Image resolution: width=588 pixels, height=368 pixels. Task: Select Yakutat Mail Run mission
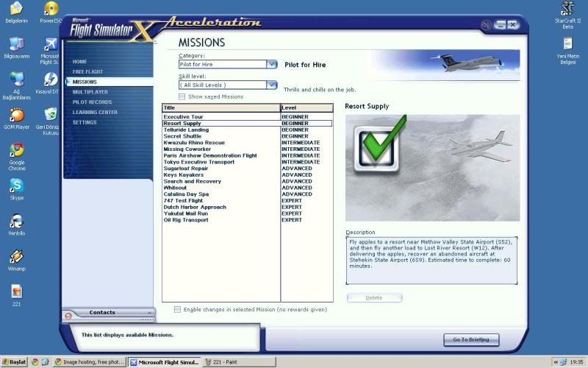(x=247, y=213)
